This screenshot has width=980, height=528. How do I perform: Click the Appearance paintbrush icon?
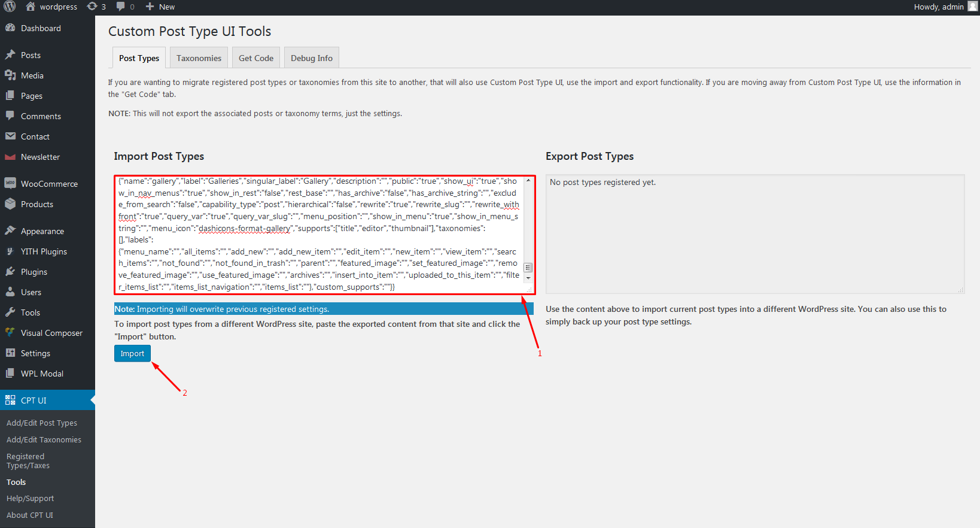point(10,230)
